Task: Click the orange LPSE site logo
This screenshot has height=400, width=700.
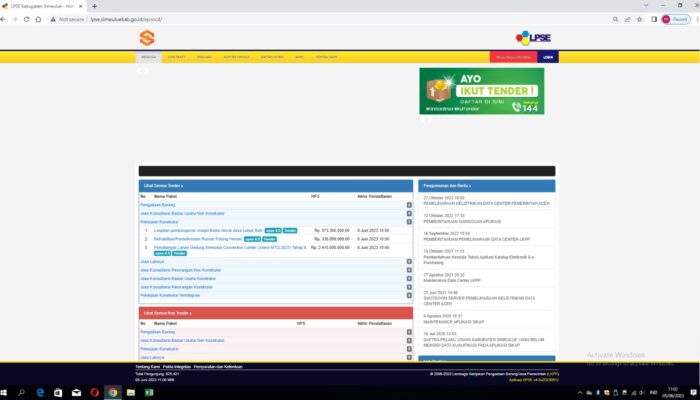Action: (147, 38)
